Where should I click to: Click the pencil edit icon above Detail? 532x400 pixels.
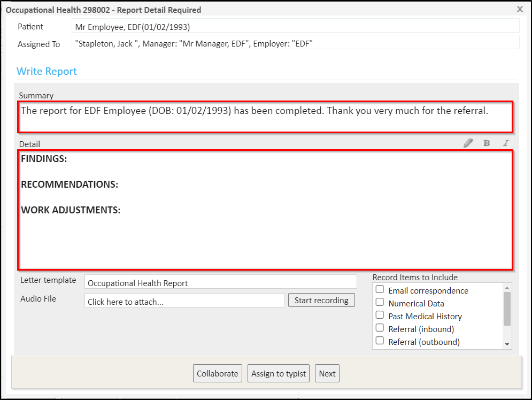(468, 143)
